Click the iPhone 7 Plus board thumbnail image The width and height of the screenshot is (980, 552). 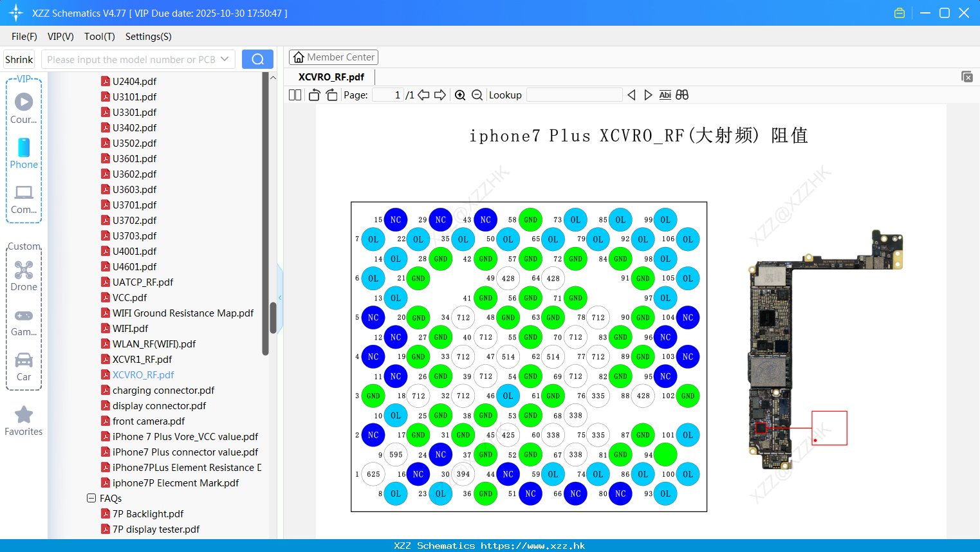coord(826,349)
